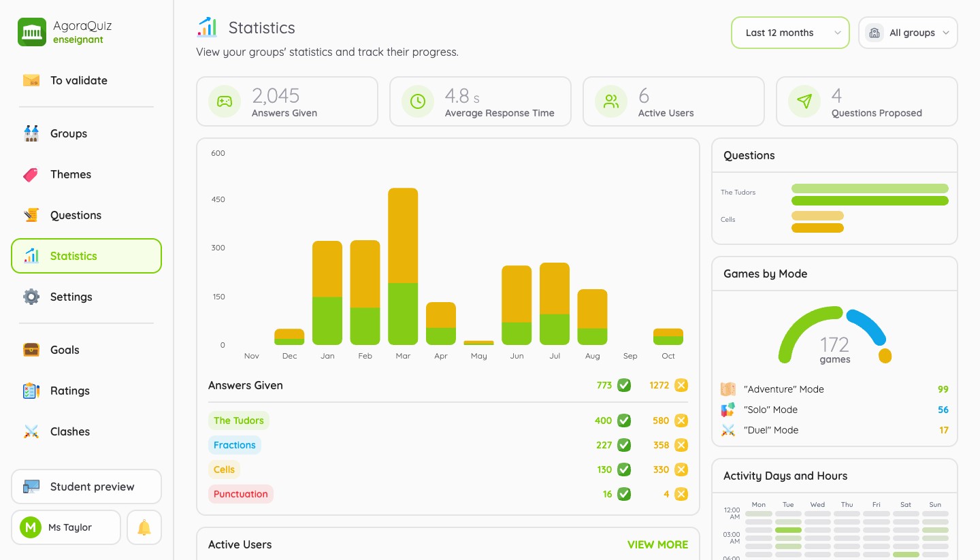Open the To validate menu item
980x560 pixels.
(x=86, y=80)
